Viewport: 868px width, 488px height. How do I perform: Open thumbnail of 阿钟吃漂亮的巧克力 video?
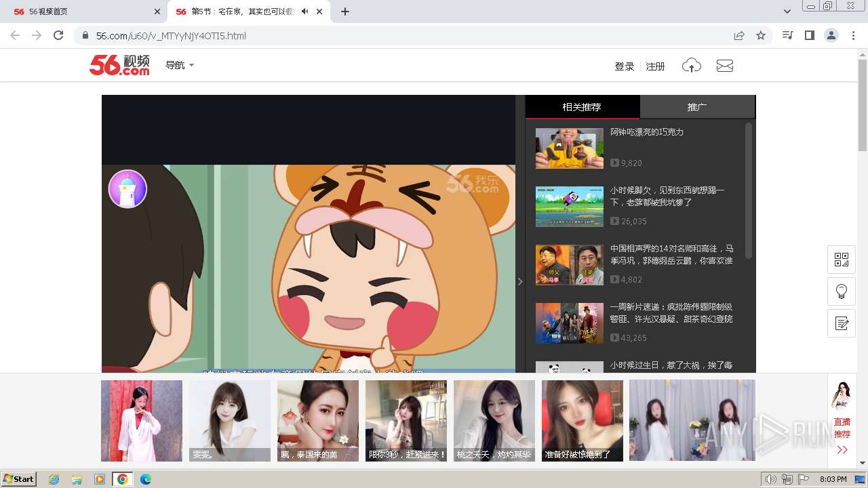[570, 148]
